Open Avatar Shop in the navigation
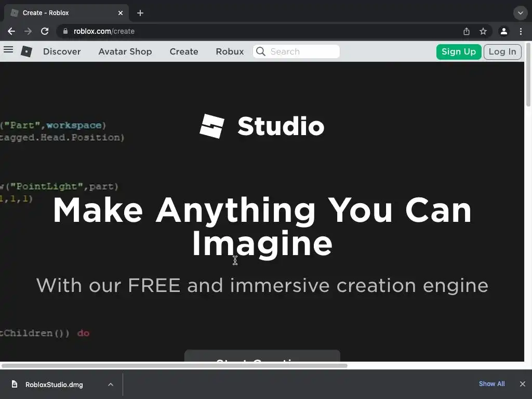 tap(125, 51)
